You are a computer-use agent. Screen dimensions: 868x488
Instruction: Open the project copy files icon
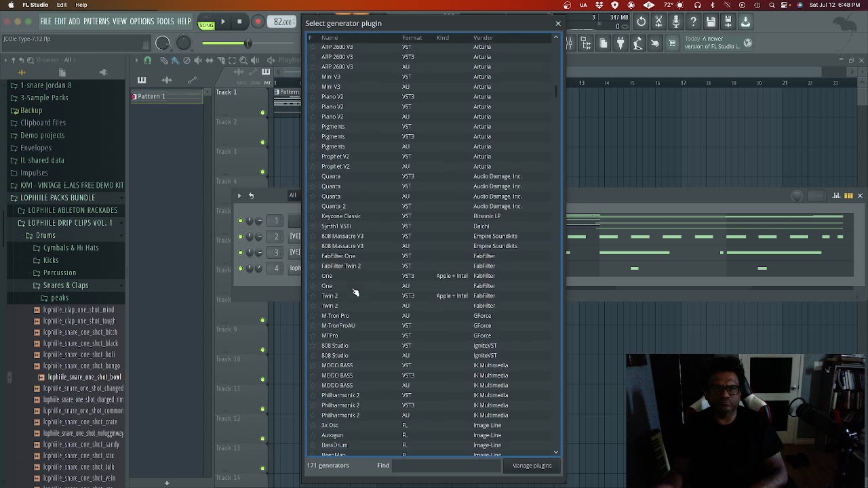pyautogui.click(x=604, y=43)
